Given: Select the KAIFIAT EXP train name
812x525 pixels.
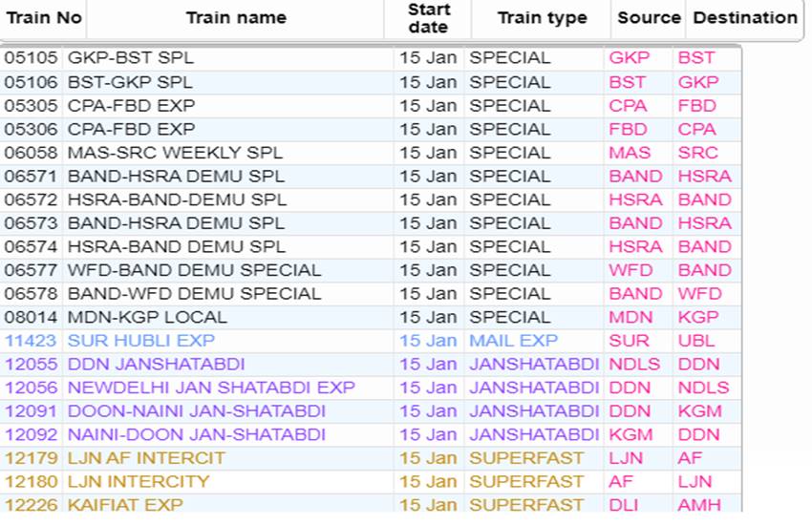Looking at the screenshot, I should 124,505.
